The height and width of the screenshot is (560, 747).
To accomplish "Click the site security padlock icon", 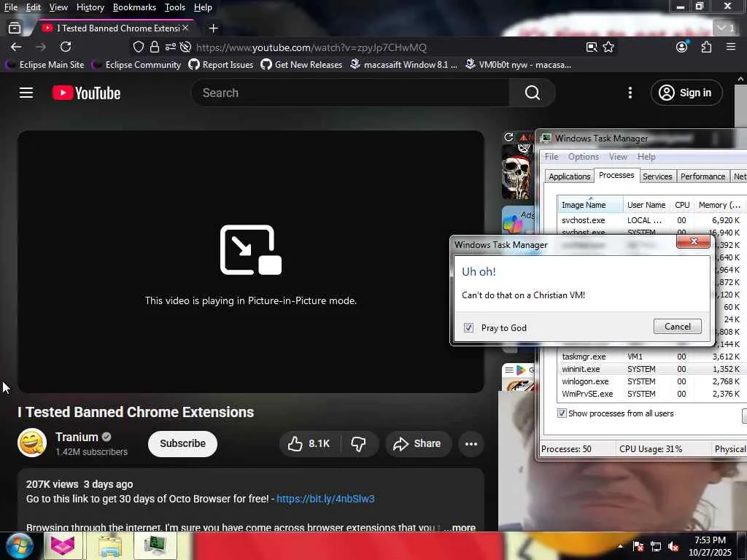I will point(155,47).
